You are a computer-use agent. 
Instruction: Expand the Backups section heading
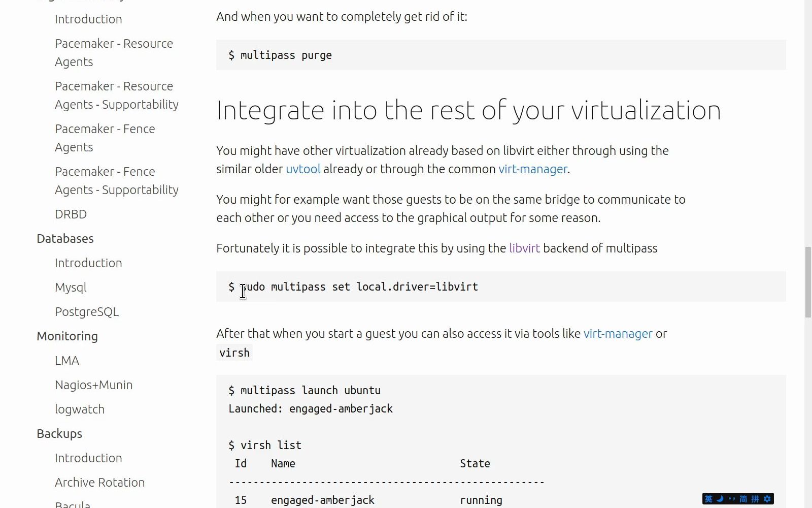pyautogui.click(x=59, y=434)
